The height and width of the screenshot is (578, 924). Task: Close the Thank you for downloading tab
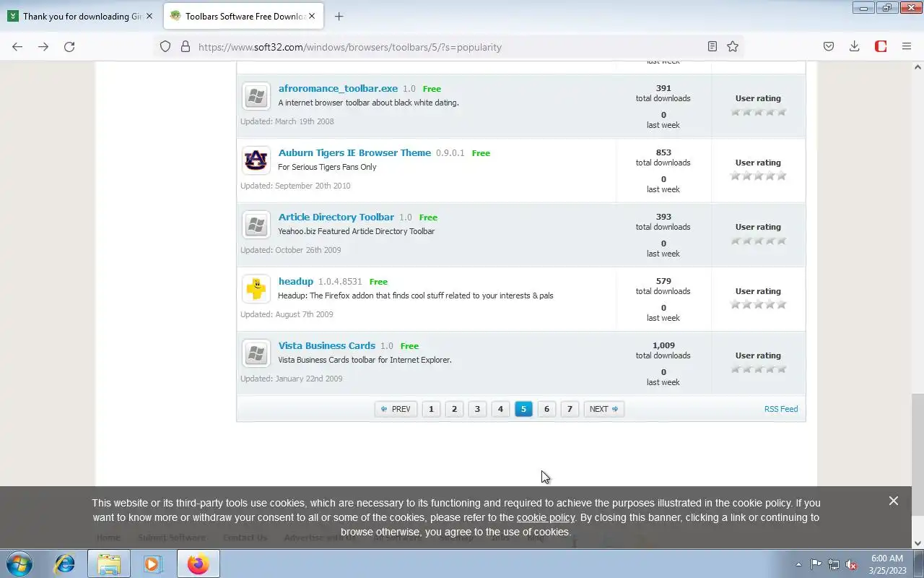(149, 16)
